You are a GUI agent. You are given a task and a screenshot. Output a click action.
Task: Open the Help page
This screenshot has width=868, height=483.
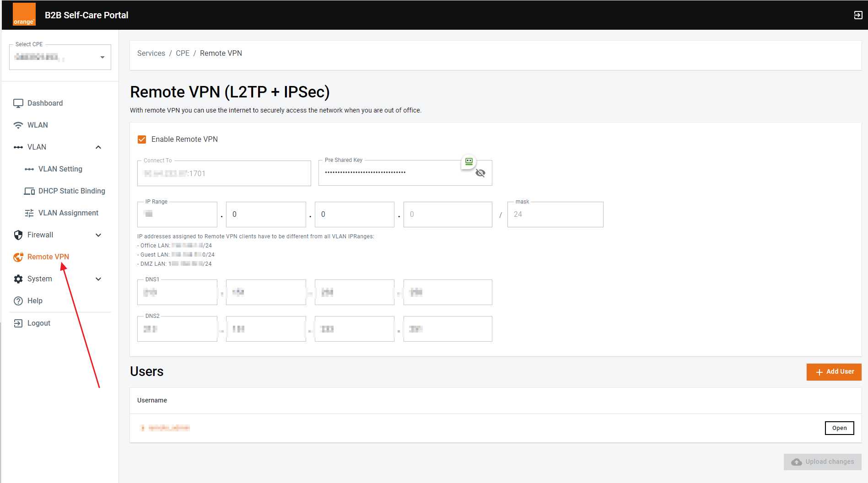pyautogui.click(x=35, y=301)
